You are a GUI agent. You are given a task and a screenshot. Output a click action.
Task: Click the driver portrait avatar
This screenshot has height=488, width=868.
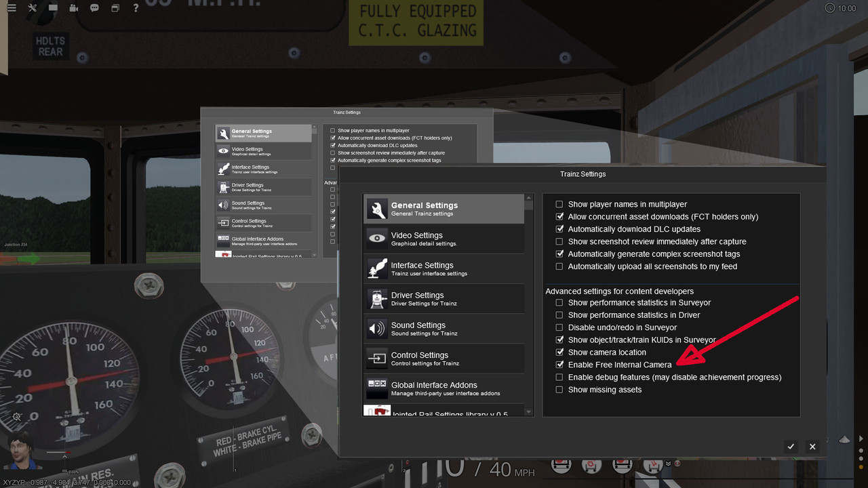(23, 450)
